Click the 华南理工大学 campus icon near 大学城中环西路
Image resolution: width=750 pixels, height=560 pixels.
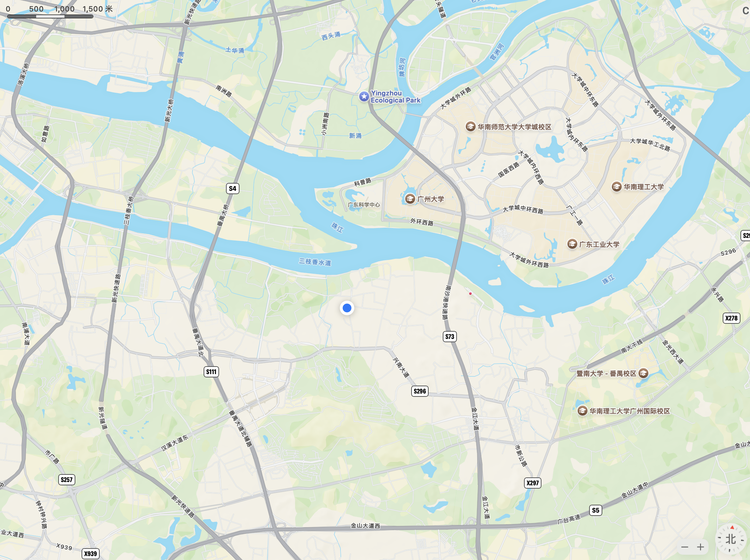616,187
